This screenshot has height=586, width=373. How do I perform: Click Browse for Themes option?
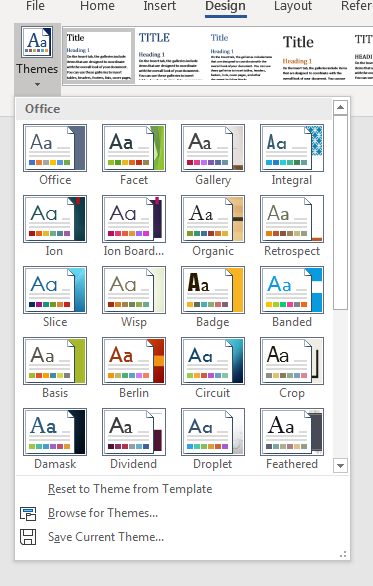coord(103,513)
